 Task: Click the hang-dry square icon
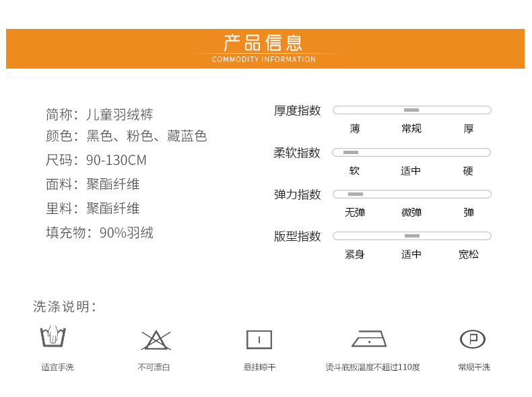tap(259, 340)
